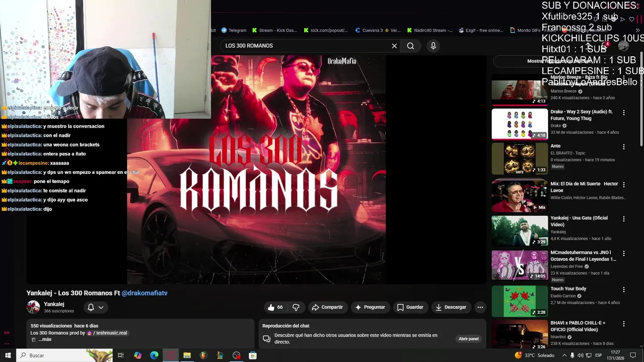This screenshot has width=644, height=362.
Task: Open options menu for BHAVI x PABLO CHILL-E
Action: (624, 324)
